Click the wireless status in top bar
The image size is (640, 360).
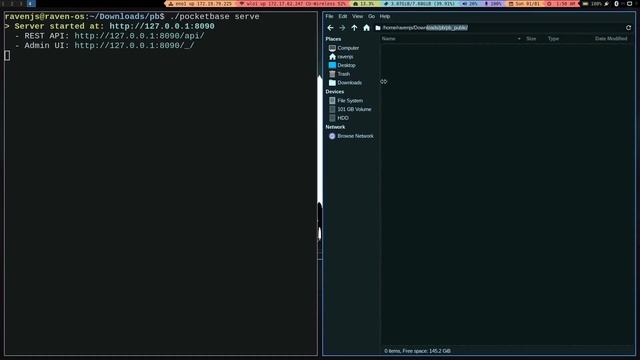pos(293,4)
